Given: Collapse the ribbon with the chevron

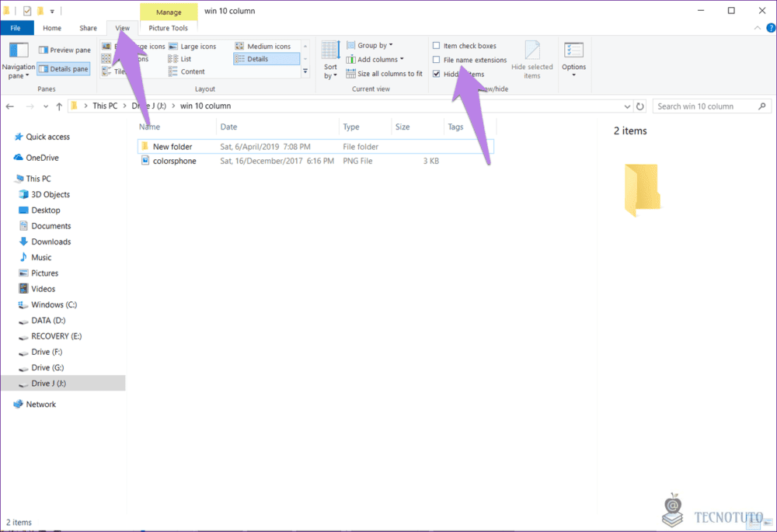Looking at the screenshot, I should 757,28.
